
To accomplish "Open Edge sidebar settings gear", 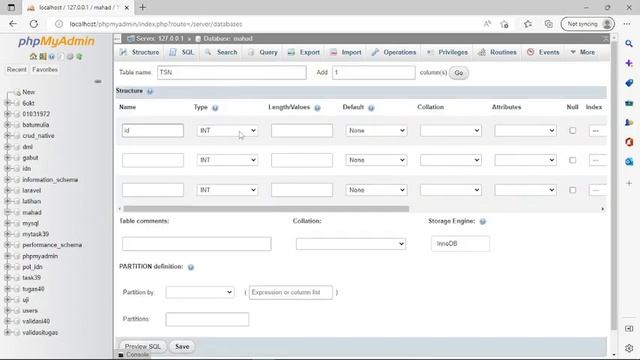I will point(629,348).
